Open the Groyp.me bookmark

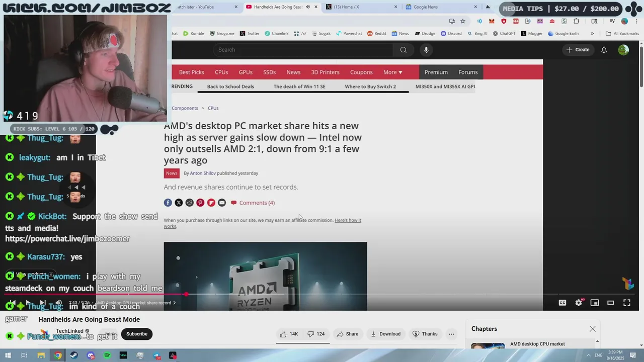tap(222, 34)
